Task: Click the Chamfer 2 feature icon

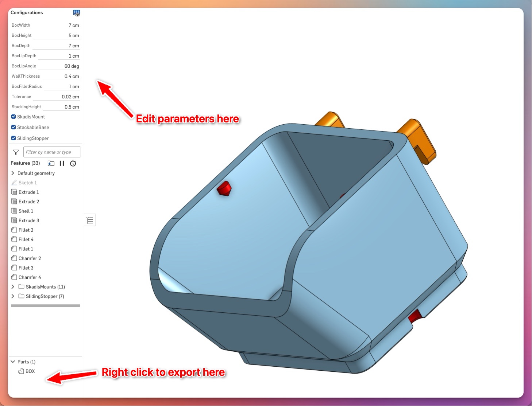Action: coord(14,258)
